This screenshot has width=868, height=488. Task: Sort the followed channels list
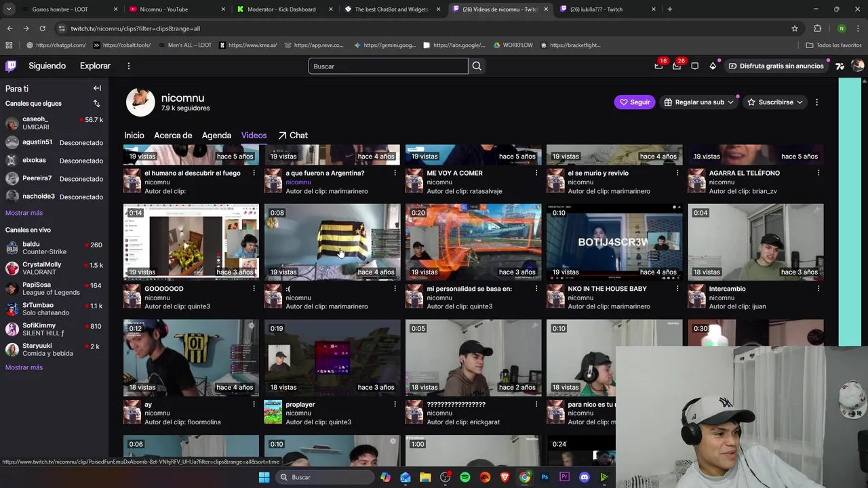coord(96,104)
